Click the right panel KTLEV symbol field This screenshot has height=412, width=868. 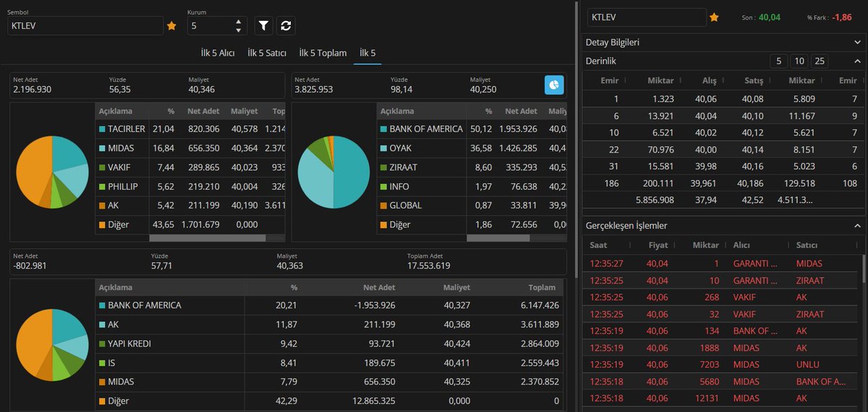(x=646, y=17)
